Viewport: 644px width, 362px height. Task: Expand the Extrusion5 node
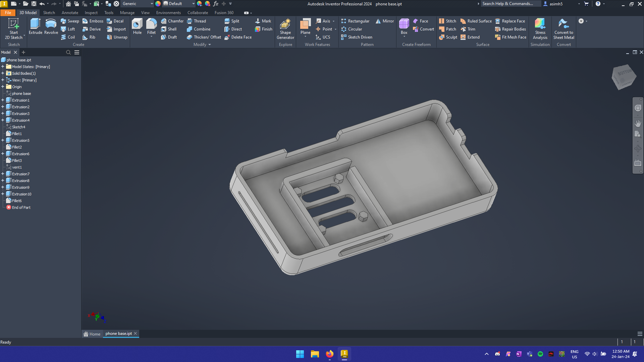[3, 140]
